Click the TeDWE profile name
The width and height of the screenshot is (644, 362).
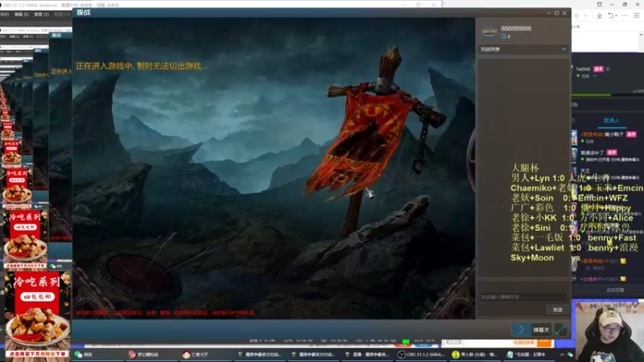tap(583, 69)
